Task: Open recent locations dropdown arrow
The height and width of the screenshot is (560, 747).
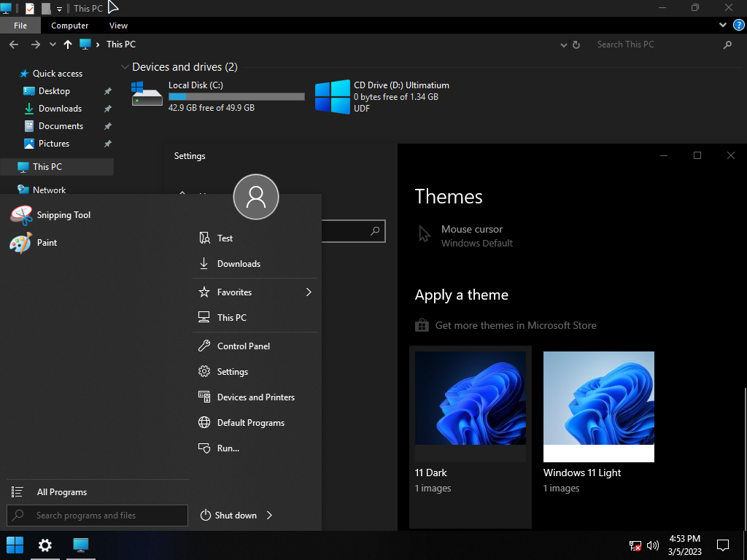Action: click(x=53, y=44)
